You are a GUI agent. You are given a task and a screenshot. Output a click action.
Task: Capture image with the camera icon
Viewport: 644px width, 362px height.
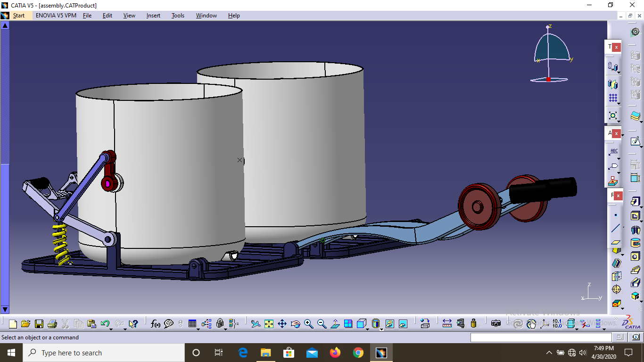(x=496, y=324)
